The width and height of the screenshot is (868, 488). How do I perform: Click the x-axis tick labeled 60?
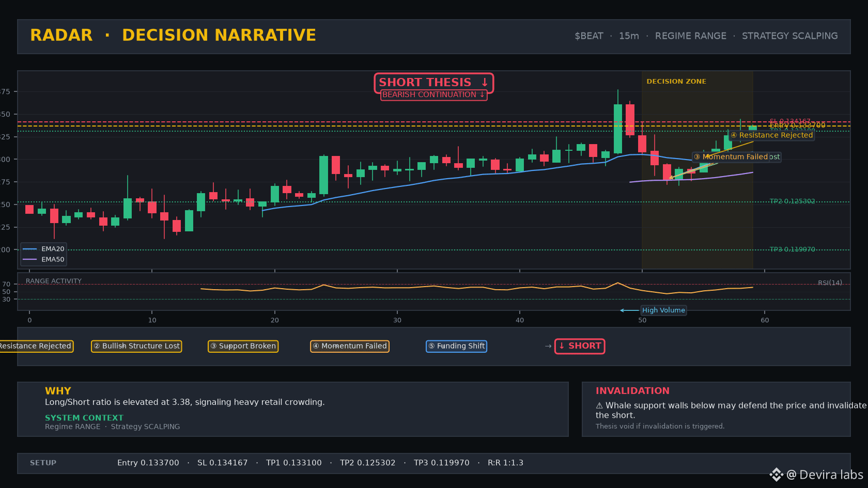tap(765, 320)
